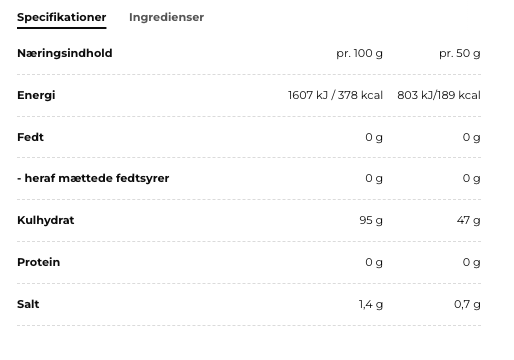514x360 pixels.
Task: Click the 803 kJ/189 kcal value
Action: point(439,95)
